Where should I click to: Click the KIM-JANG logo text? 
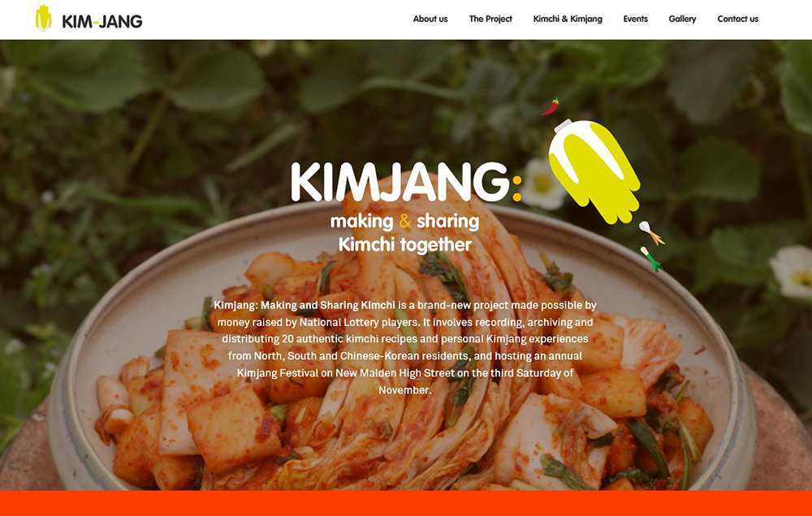point(102,21)
